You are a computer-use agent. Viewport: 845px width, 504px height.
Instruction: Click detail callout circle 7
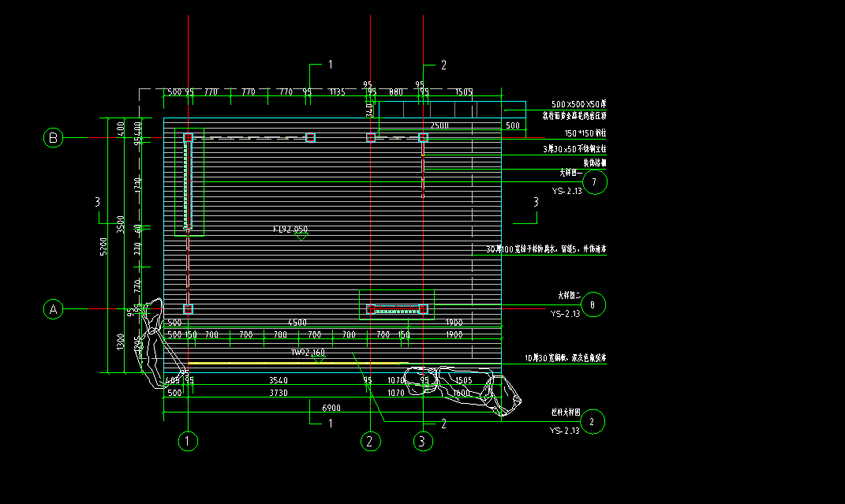click(596, 181)
